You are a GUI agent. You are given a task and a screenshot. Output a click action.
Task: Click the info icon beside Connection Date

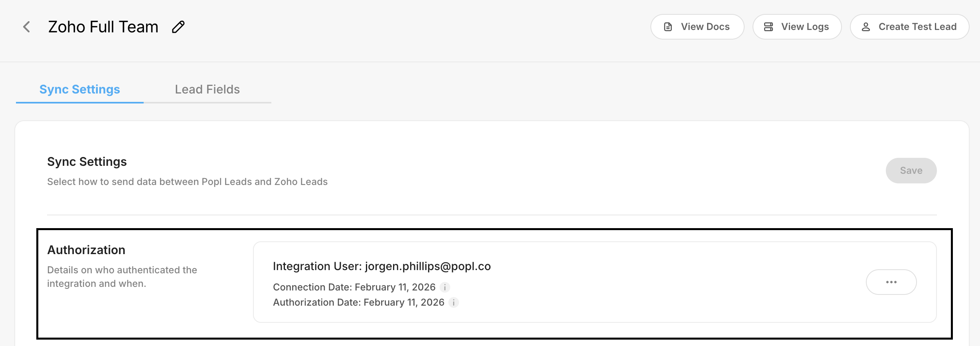click(x=445, y=287)
